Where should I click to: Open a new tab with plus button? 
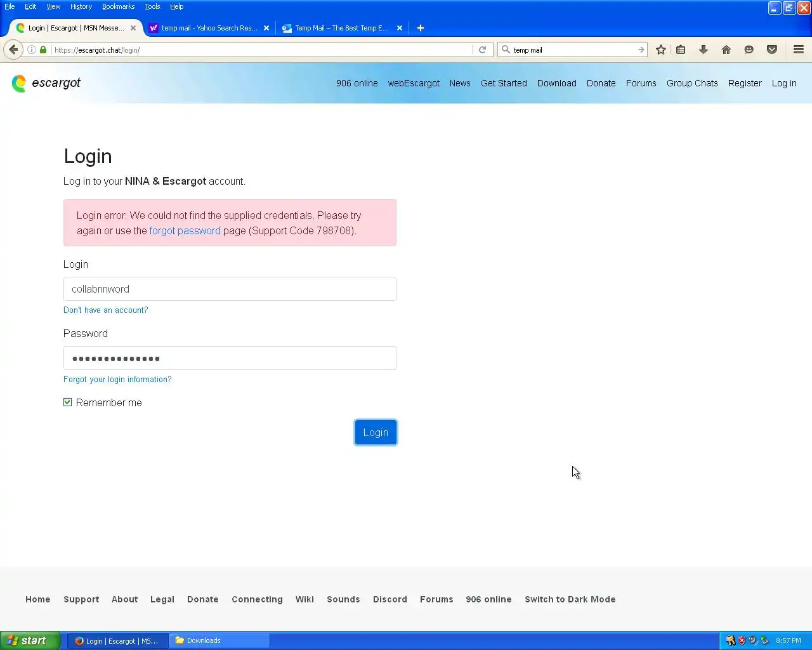(421, 28)
